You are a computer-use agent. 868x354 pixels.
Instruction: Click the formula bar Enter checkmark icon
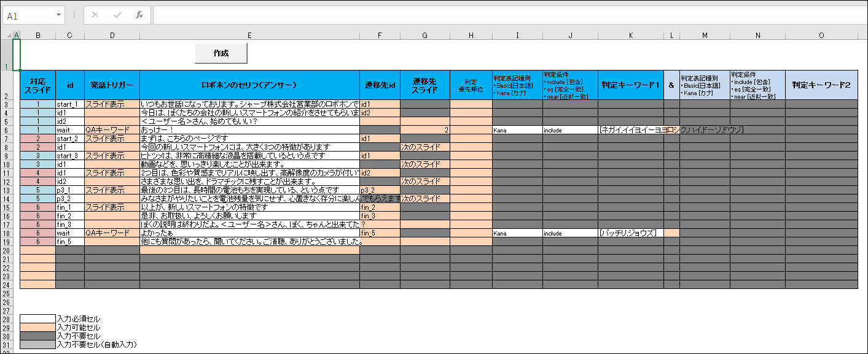pyautogui.click(x=117, y=15)
